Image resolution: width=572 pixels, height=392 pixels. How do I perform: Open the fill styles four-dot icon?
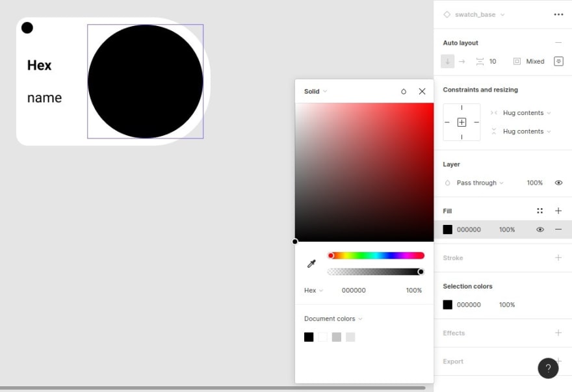[x=540, y=211]
